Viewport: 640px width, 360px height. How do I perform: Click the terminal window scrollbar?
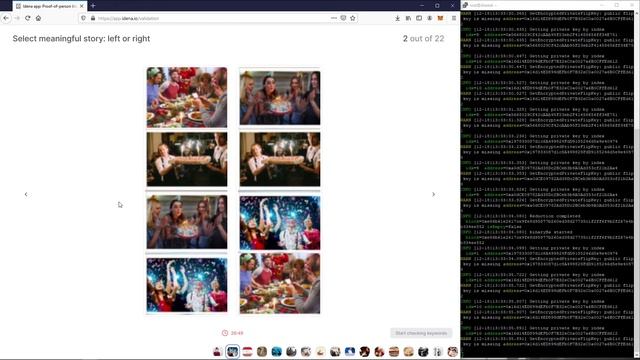[x=637, y=184]
